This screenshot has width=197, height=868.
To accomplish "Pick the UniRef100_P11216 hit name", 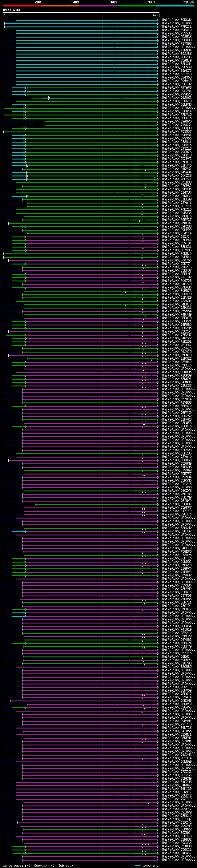I will tap(177, 484).
